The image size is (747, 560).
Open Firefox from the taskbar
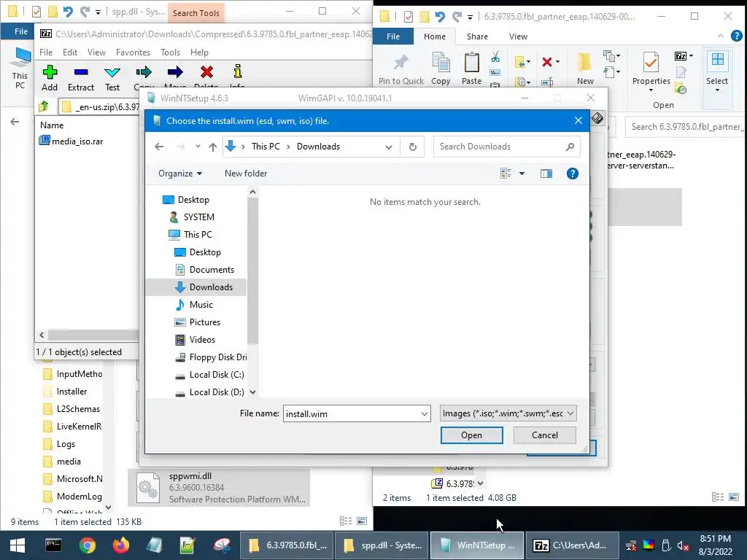[x=120, y=545]
